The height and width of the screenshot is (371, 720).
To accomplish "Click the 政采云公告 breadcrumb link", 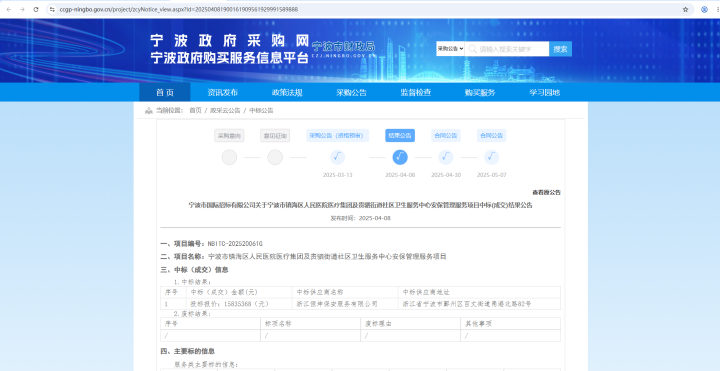I will coord(225,110).
